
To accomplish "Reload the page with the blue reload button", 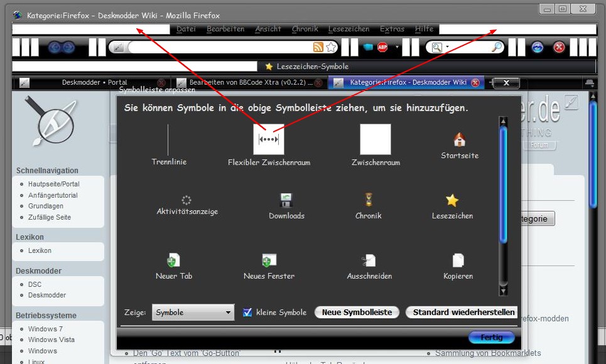I will coord(537,48).
